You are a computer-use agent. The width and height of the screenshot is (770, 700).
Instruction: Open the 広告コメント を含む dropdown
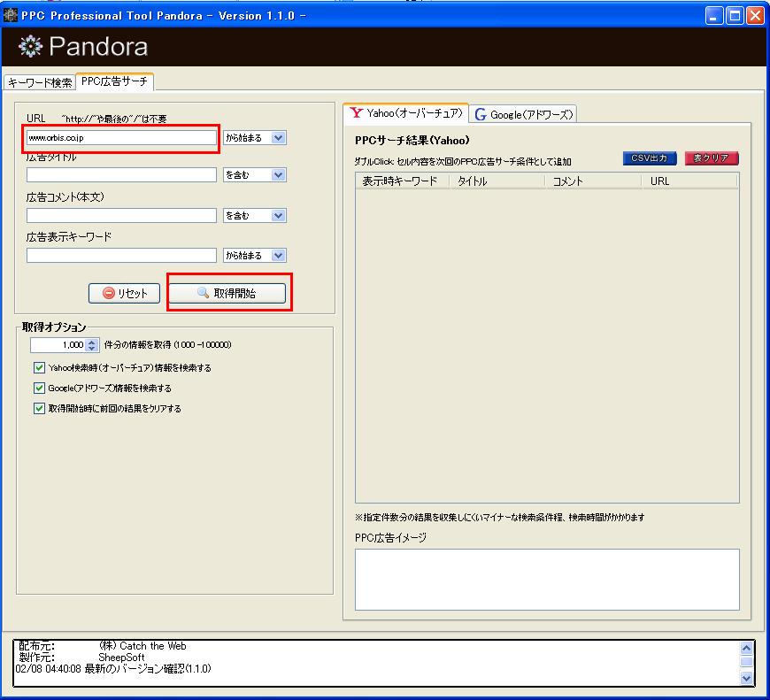[255, 216]
